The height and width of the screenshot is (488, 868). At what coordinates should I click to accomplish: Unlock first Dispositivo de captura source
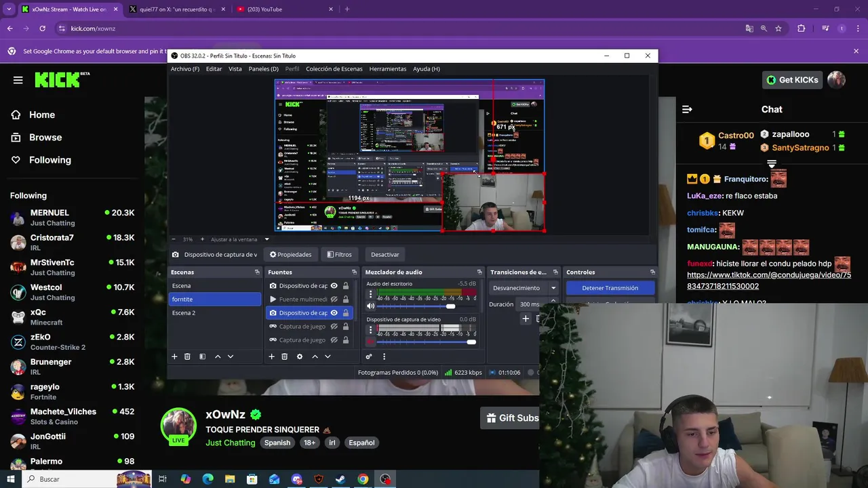point(346,286)
